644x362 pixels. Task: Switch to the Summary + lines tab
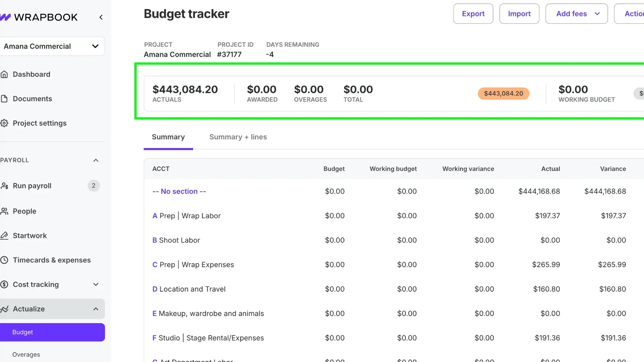click(238, 137)
